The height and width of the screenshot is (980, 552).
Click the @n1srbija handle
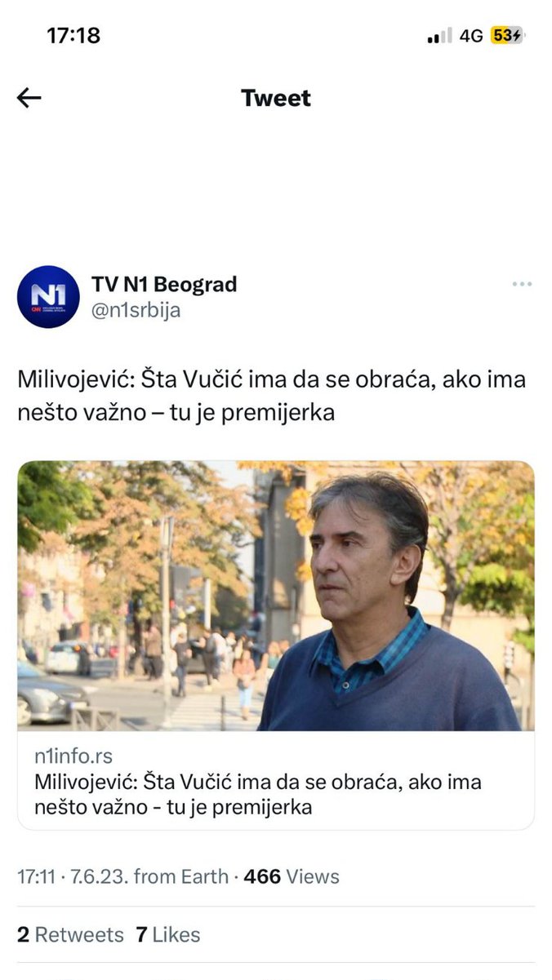click(x=136, y=310)
